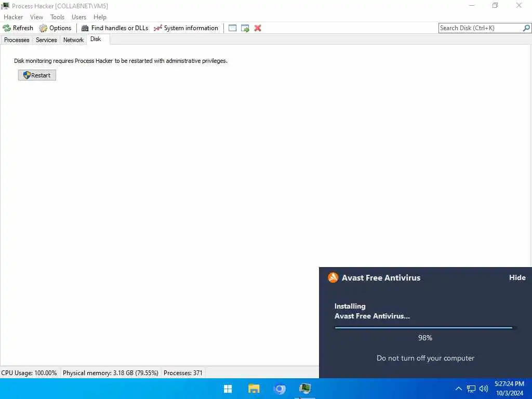The image size is (532, 399).
Task: Open the Hacker menu
Action: pos(13,17)
